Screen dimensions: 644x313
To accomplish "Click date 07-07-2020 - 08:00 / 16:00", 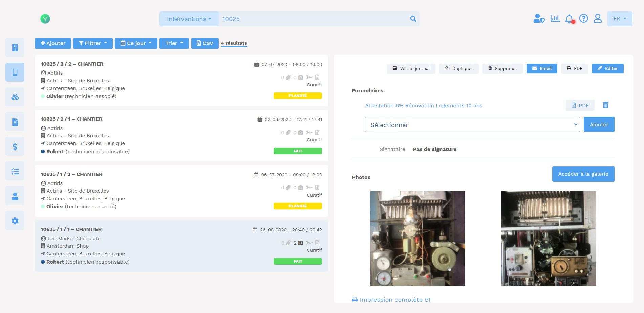I will 292,64.
